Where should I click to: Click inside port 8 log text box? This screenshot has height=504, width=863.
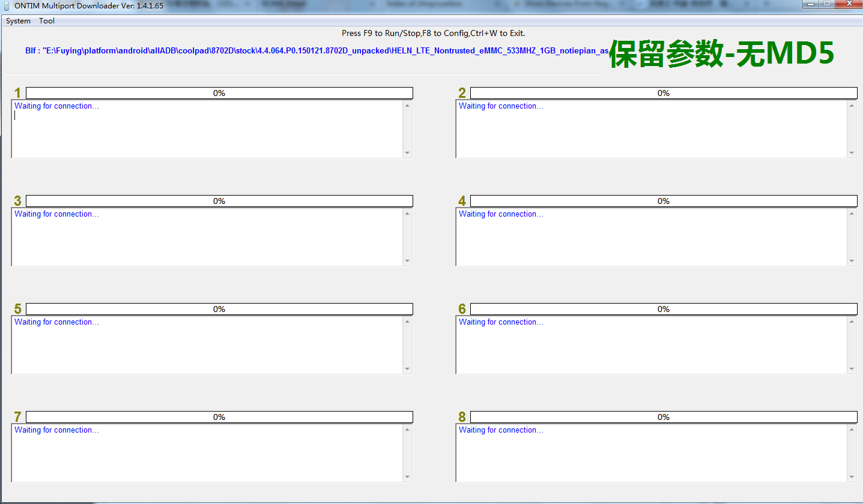point(652,453)
